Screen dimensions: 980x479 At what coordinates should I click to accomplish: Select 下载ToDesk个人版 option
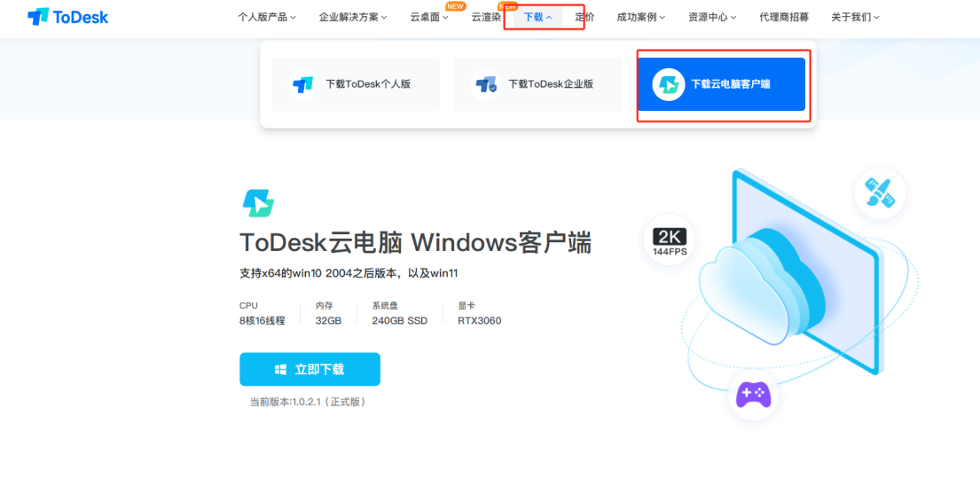tap(356, 84)
